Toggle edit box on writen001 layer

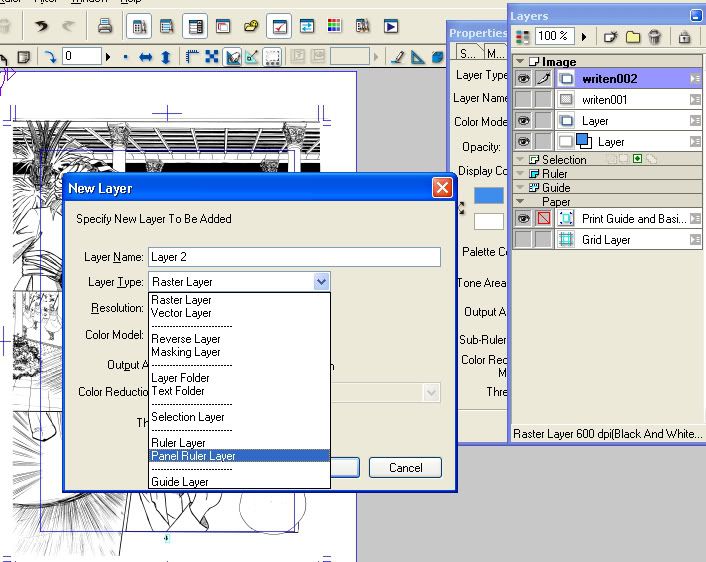pyautogui.click(x=543, y=100)
